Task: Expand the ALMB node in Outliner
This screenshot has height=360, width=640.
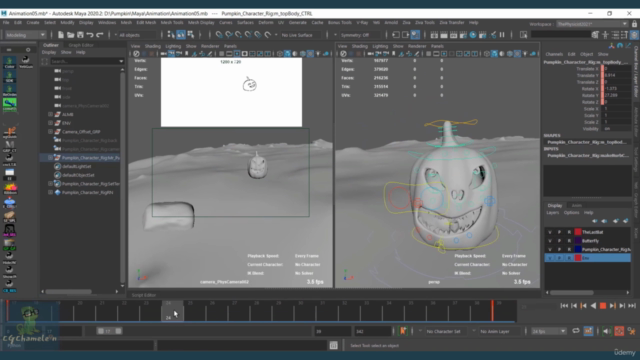Action: click(x=50, y=115)
